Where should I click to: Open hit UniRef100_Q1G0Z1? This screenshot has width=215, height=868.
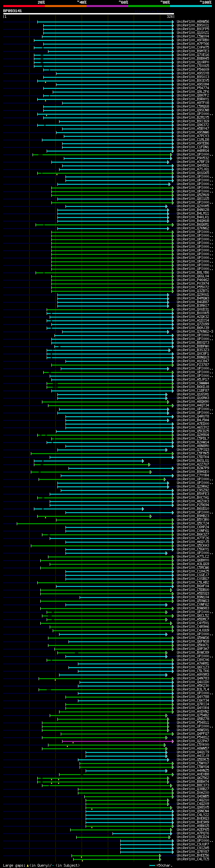(x=193, y=33)
